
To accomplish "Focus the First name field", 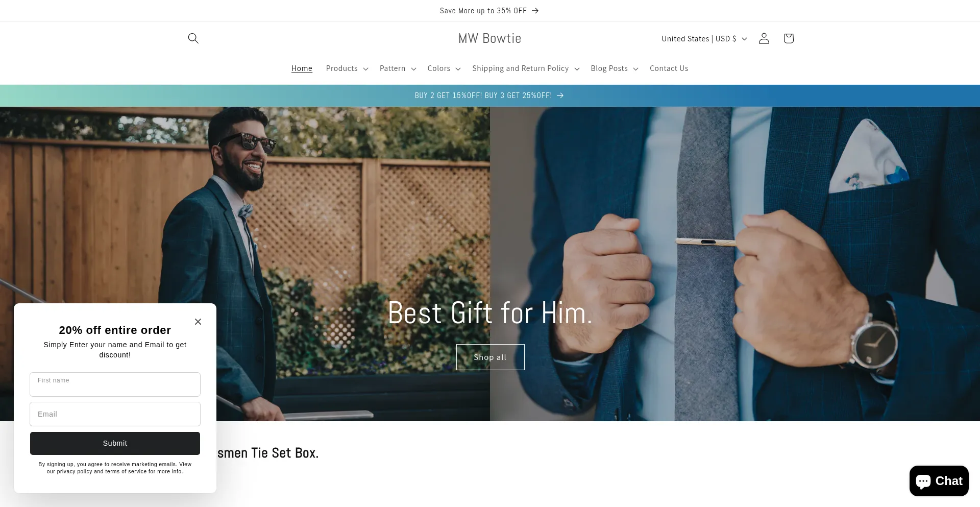I will [x=115, y=384].
